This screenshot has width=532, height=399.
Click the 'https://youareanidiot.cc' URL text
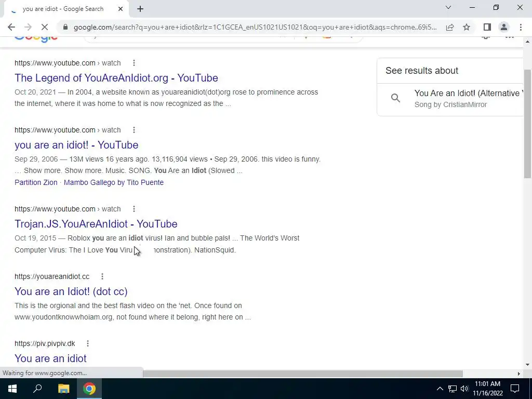pos(52,276)
